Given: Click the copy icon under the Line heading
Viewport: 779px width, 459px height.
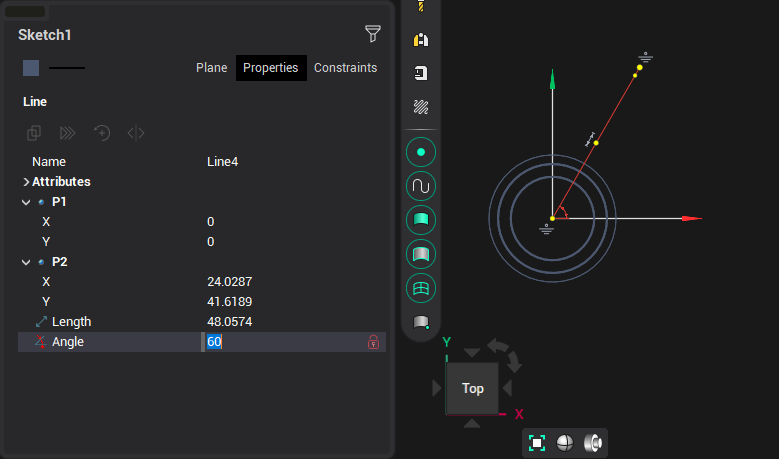Looking at the screenshot, I should [x=34, y=133].
